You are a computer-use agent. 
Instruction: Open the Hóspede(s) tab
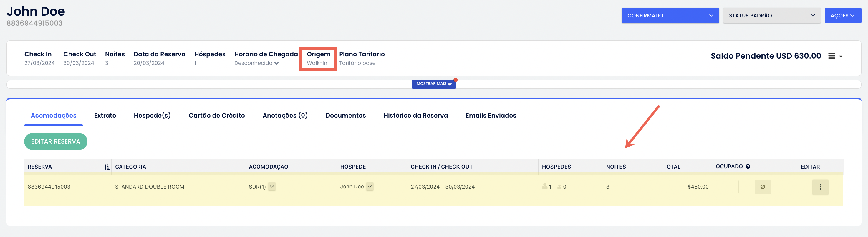(152, 115)
